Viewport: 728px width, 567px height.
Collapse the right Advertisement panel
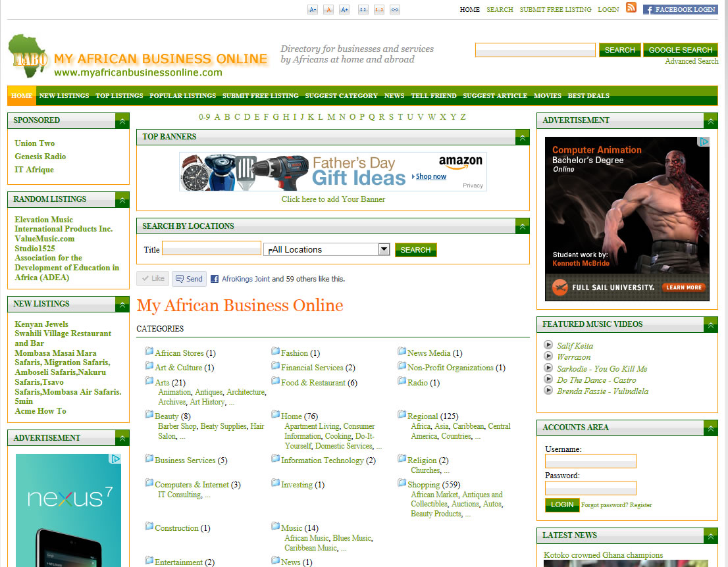(x=710, y=121)
